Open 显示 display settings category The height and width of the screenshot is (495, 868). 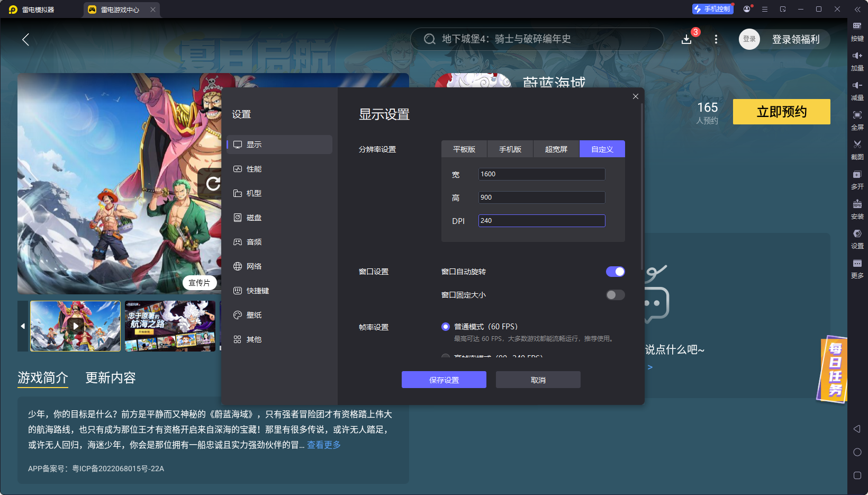tap(279, 145)
